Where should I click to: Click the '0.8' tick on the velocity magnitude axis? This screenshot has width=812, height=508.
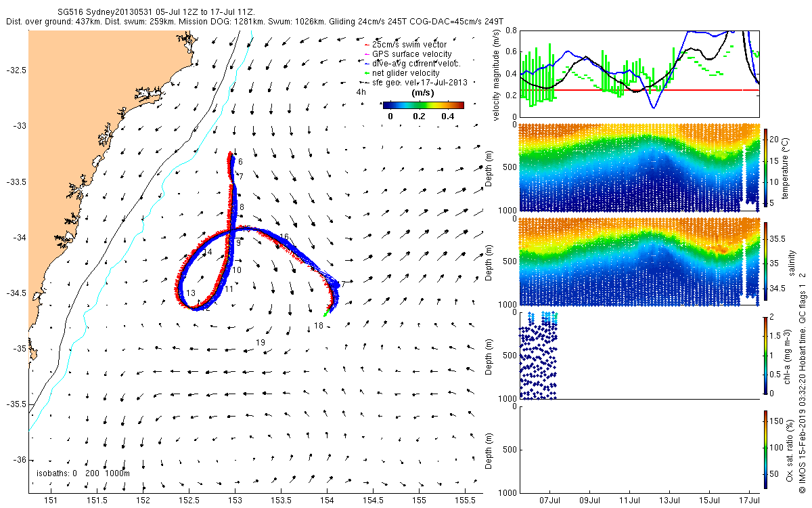[x=511, y=31]
